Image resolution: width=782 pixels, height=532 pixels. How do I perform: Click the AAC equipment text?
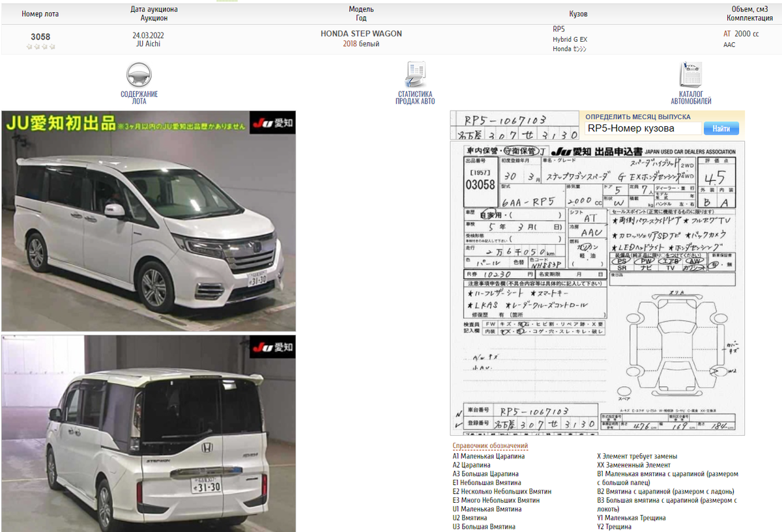click(x=729, y=45)
